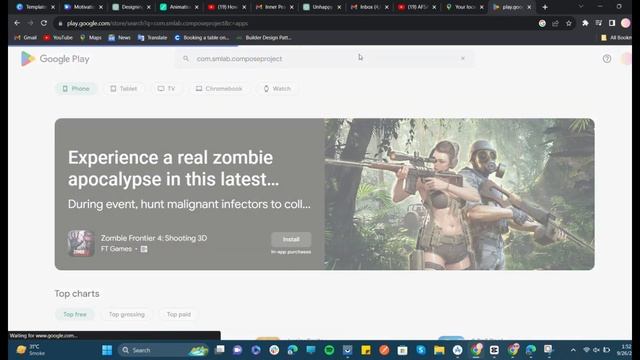Image resolution: width=640 pixels, height=360 pixels.
Task: Switch to the Animation browser tab
Action: (179, 7)
